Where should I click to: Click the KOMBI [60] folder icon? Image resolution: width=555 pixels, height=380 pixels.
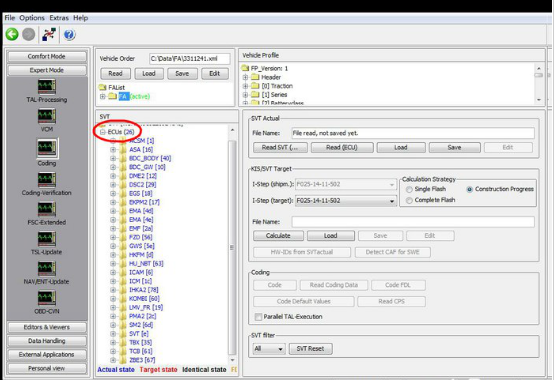click(123, 299)
